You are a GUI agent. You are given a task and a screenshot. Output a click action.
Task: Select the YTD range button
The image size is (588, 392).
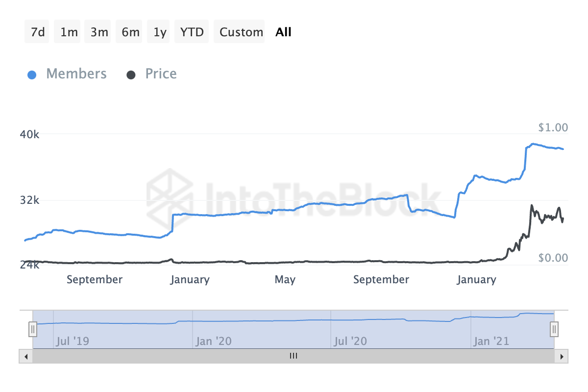point(192,32)
